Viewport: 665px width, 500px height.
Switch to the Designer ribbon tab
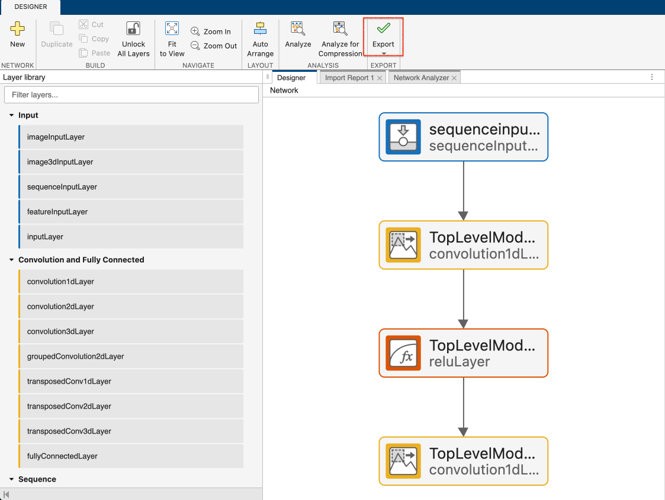point(31,7)
